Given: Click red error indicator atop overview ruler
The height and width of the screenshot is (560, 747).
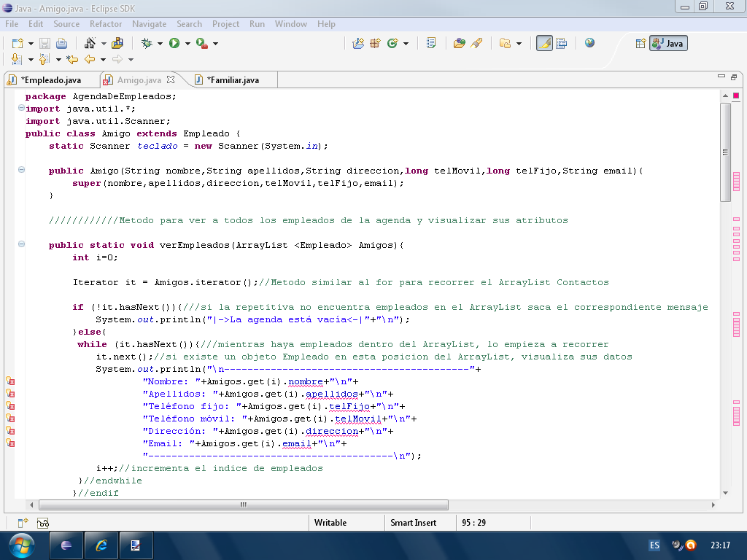Looking at the screenshot, I should (736, 96).
